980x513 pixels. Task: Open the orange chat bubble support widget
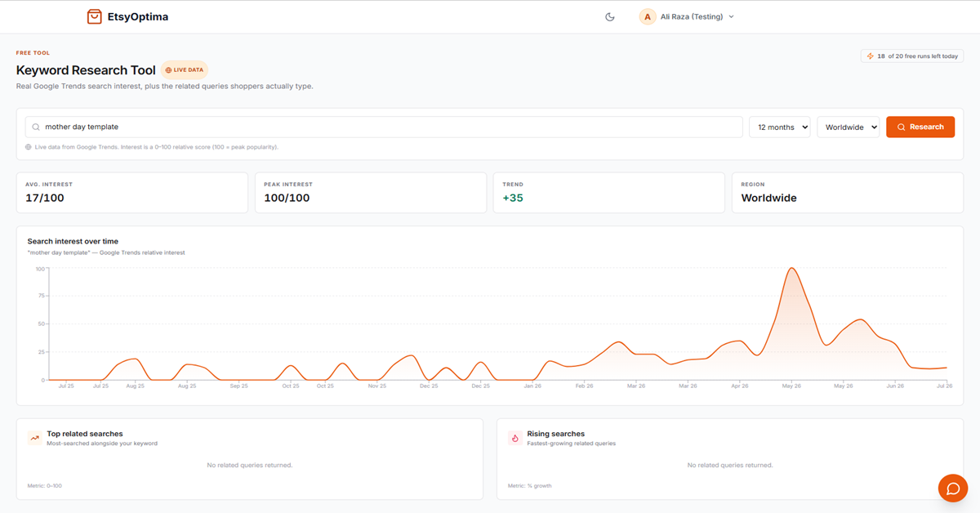(x=952, y=488)
